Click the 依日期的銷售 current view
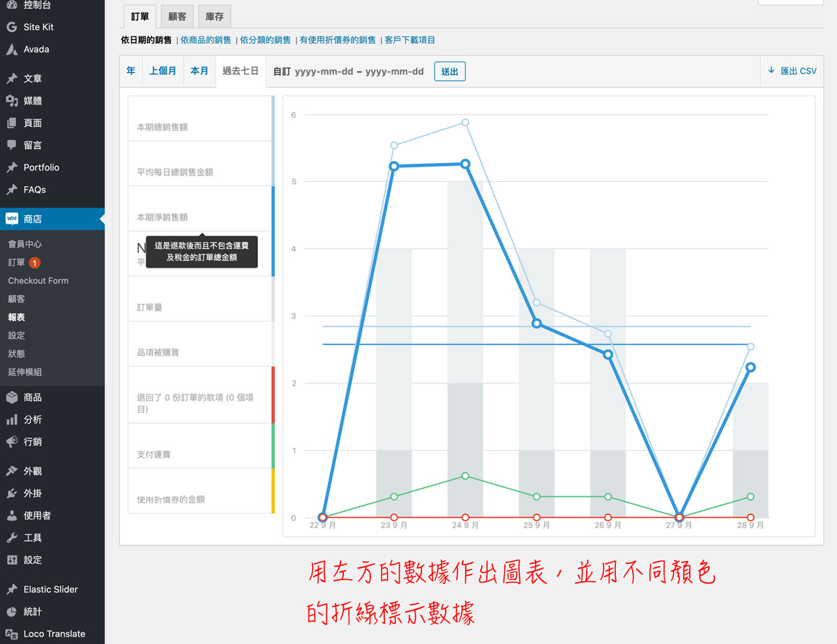The image size is (837, 644). [146, 40]
